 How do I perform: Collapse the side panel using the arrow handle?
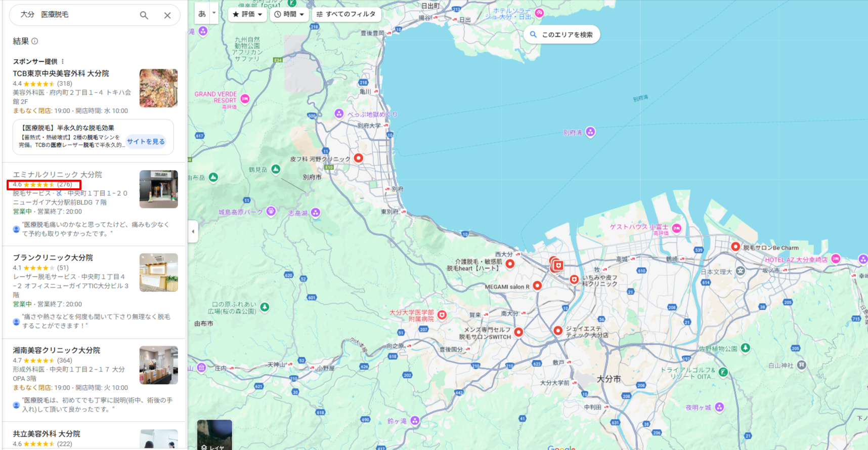click(193, 231)
